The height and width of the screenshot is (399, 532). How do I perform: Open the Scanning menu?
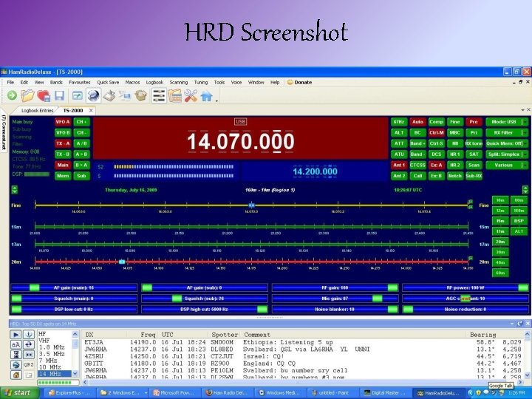coord(179,83)
